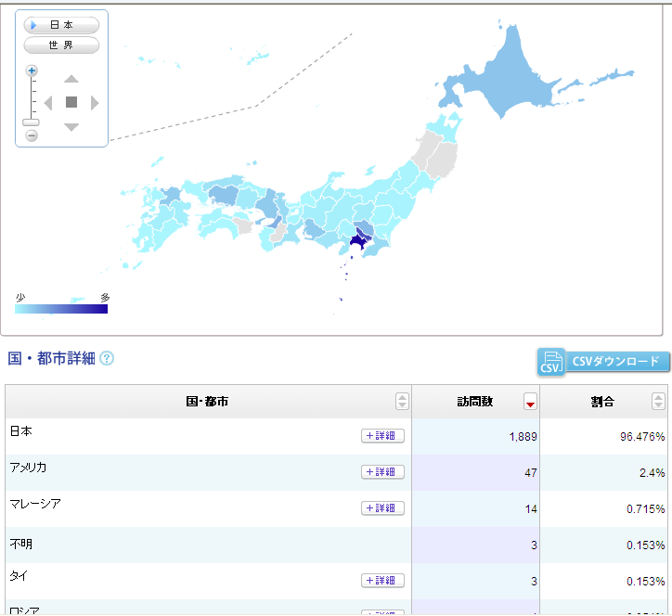Screen dimensions: 672x616
Task: Pan the map down with arrow
Action: click(x=71, y=126)
